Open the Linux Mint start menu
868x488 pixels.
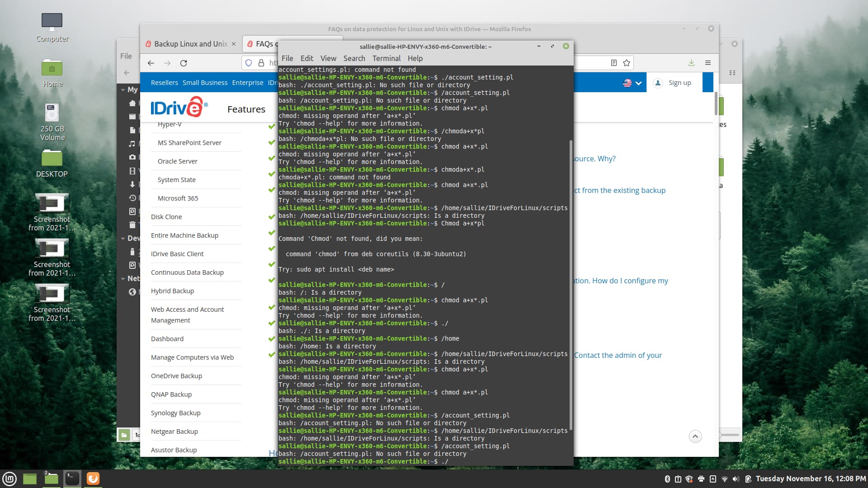(x=9, y=479)
